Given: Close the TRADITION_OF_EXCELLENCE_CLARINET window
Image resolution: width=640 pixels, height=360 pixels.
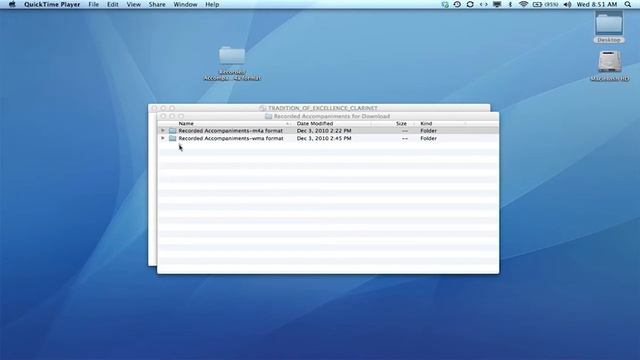Looking at the screenshot, I should (154, 108).
